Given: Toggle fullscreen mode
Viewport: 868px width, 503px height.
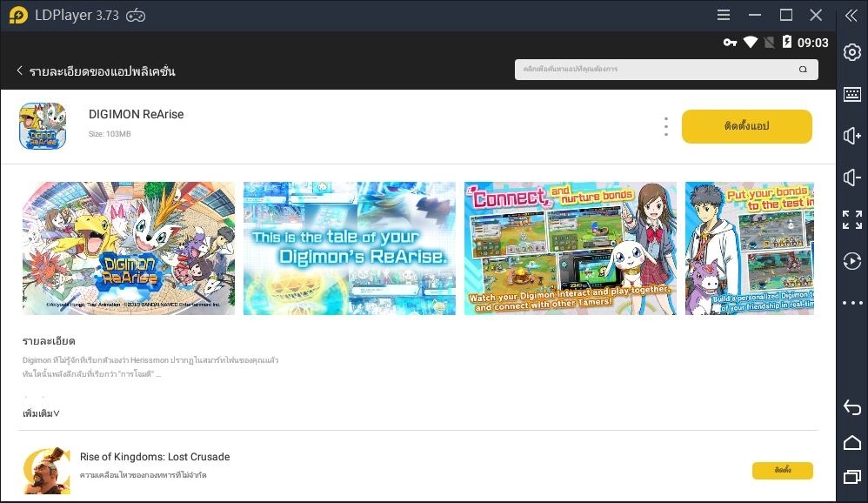Looking at the screenshot, I should (x=851, y=219).
